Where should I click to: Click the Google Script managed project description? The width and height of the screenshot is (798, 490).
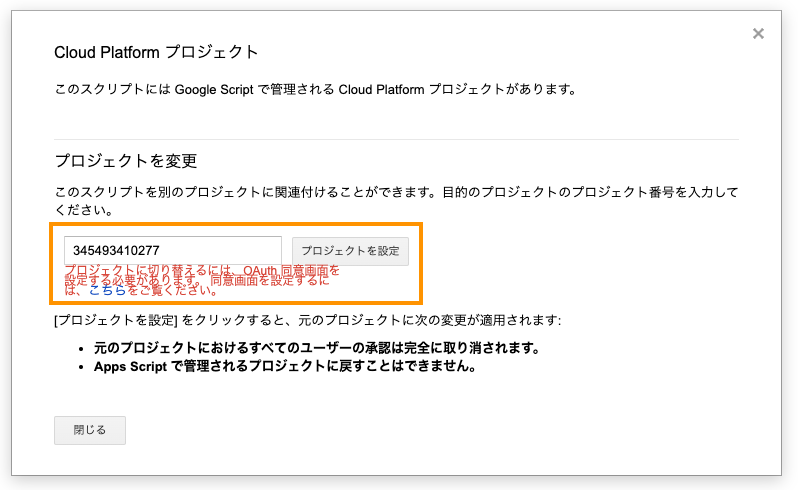click(x=316, y=90)
